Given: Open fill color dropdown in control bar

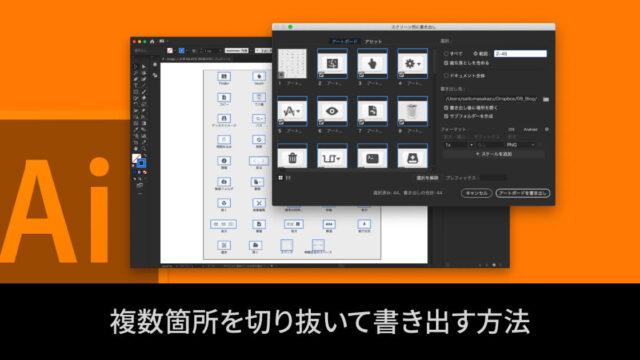Looking at the screenshot, I should (x=175, y=51).
